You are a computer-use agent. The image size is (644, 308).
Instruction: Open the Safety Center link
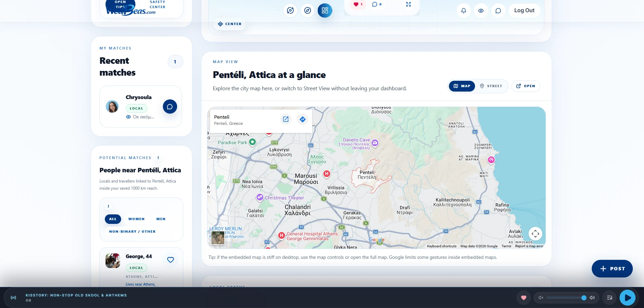(x=157, y=4)
